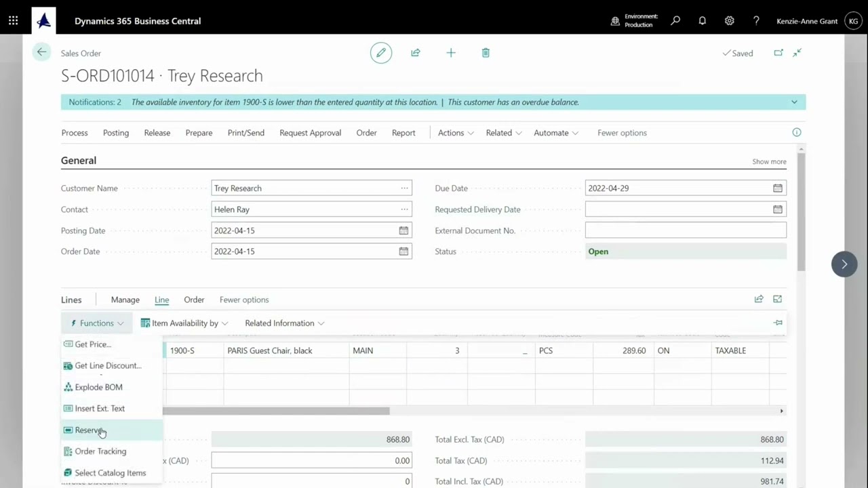
Task: Open Customer Name lookup ellipsis
Action: click(404, 188)
